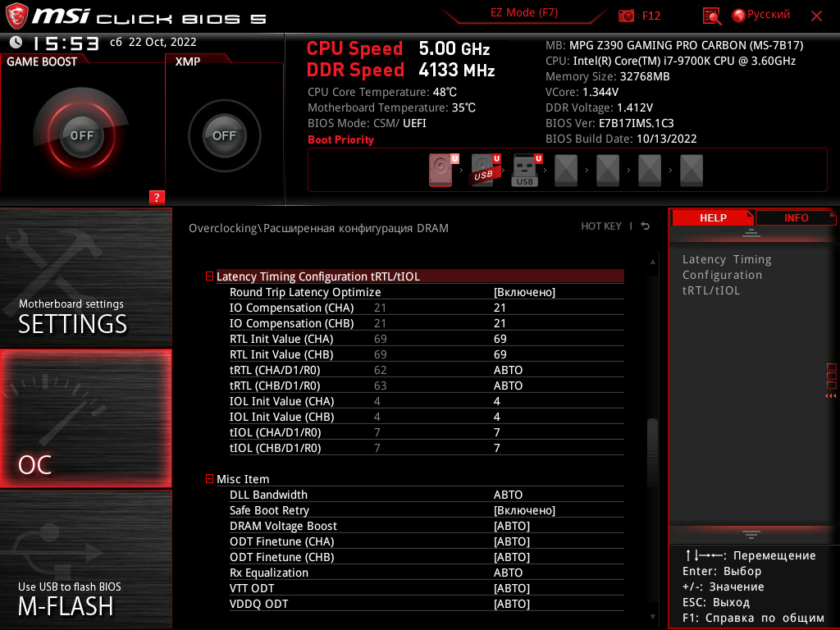The height and width of the screenshot is (630, 840).
Task: Click the help panel top collapse handle
Action: tap(751, 232)
